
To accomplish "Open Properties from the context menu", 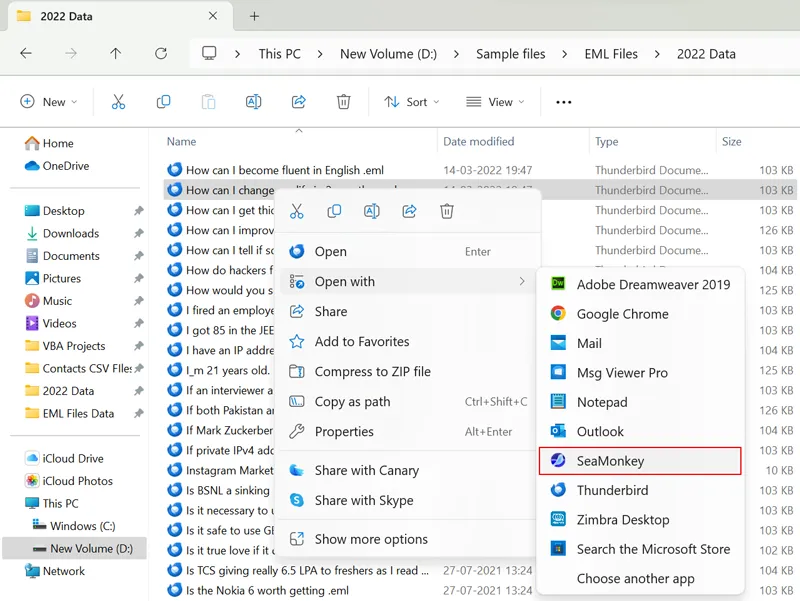I will click(x=410, y=432).
